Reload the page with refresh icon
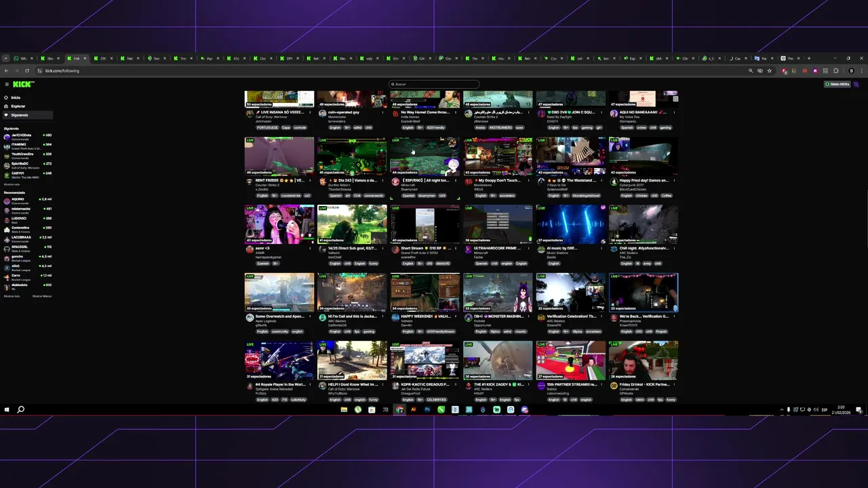 coord(26,70)
